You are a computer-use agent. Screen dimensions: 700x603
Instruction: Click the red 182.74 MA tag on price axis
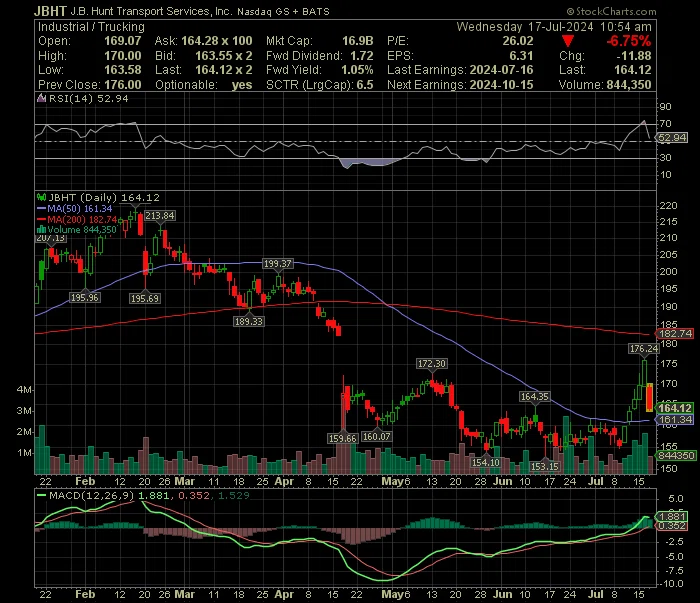(x=674, y=333)
